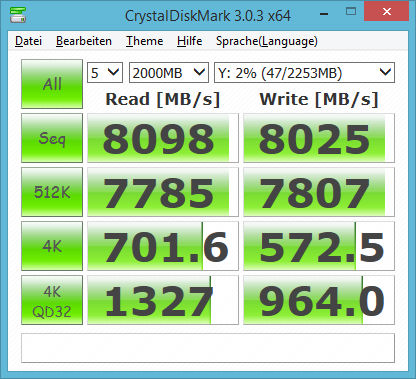416x379 pixels.
Task: Select the 4K write result 572.5
Action: coord(319,246)
